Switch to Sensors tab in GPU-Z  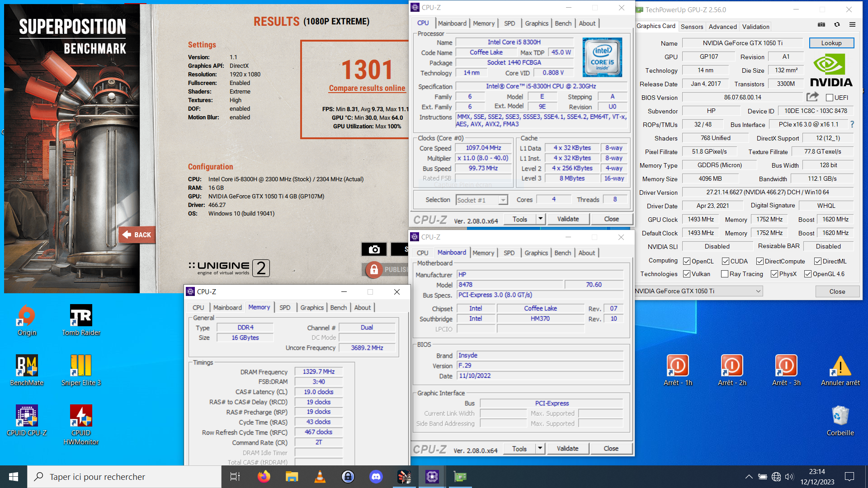coord(692,27)
